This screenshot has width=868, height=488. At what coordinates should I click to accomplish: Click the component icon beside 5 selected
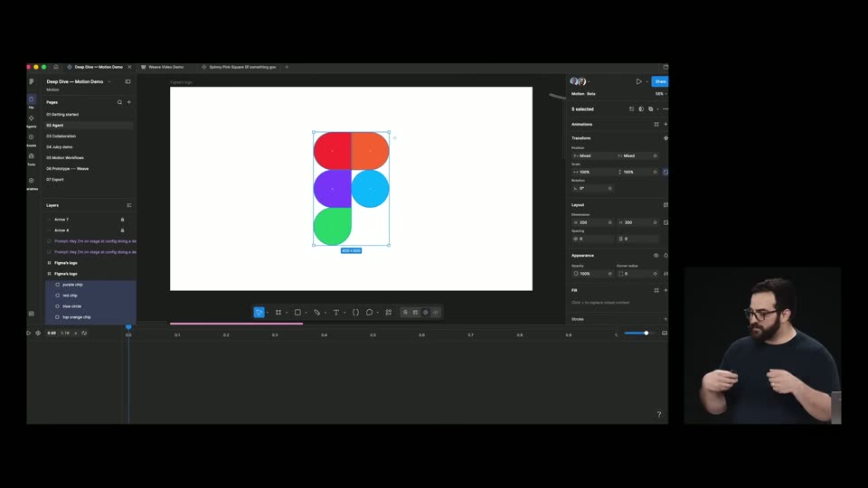coord(632,109)
